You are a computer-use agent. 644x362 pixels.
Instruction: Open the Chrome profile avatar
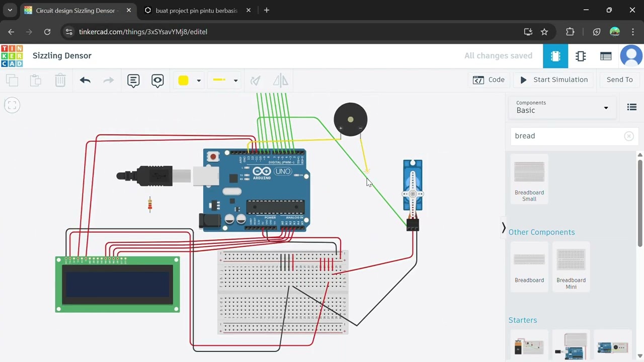(x=615, y=32)
